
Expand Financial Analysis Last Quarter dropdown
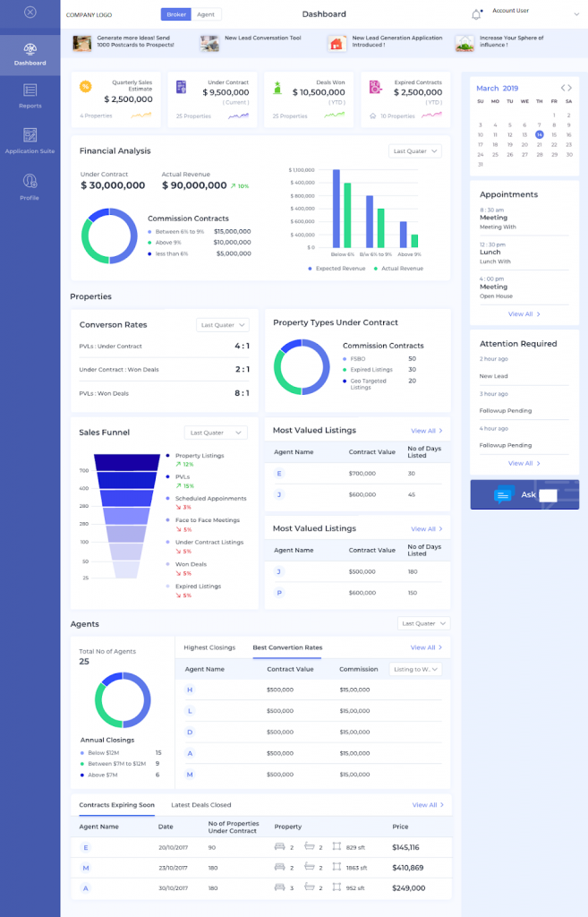pos(416,151)
